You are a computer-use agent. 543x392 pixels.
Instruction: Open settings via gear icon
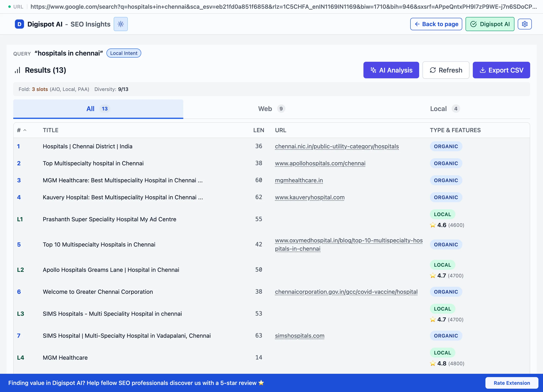525,24
